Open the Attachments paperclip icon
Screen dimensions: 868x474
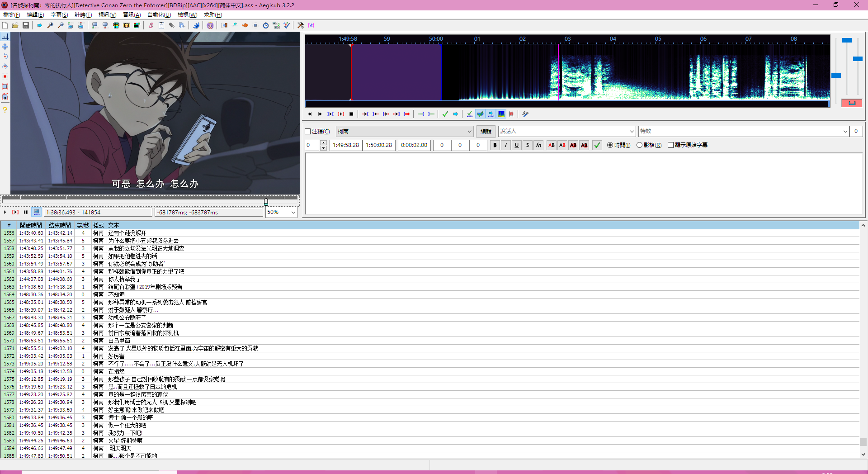(172, 25)
